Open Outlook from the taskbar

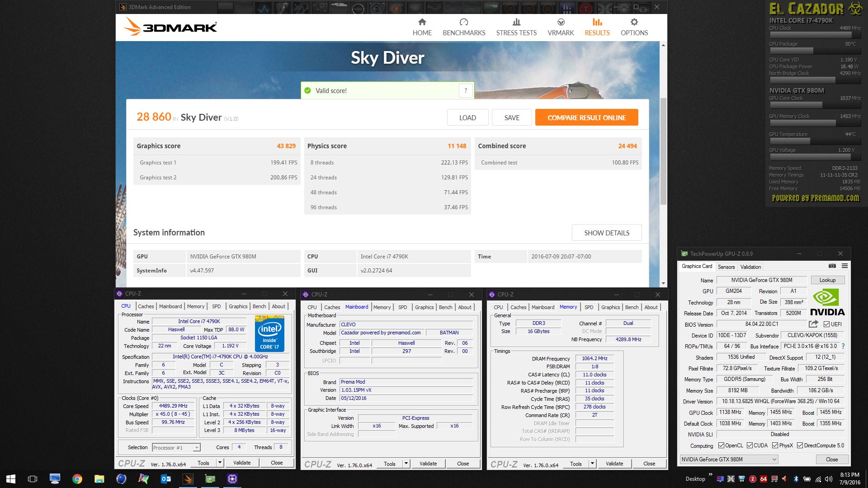pos(166,479)
